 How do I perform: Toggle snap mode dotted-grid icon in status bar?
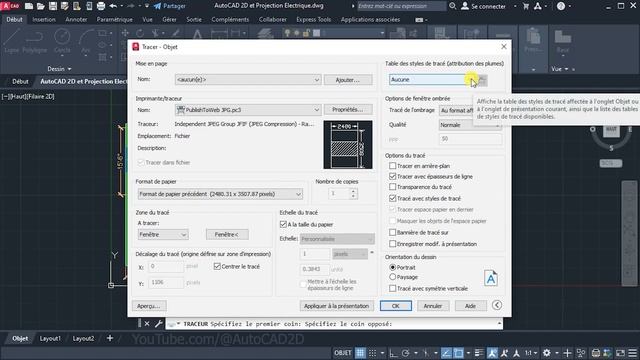click(x=373, y=353)
